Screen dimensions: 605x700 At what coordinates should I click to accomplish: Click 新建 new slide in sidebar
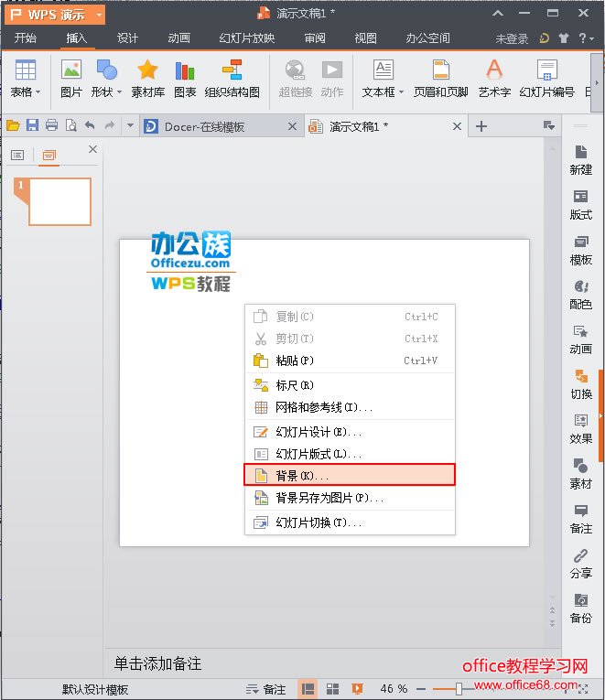[580, 160]
